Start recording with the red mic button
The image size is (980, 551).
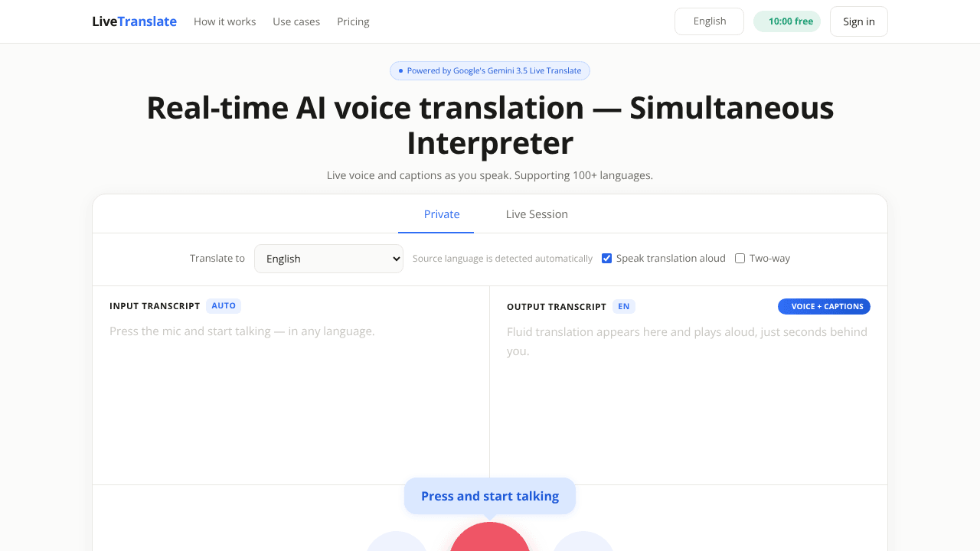[x=490, y=537]
